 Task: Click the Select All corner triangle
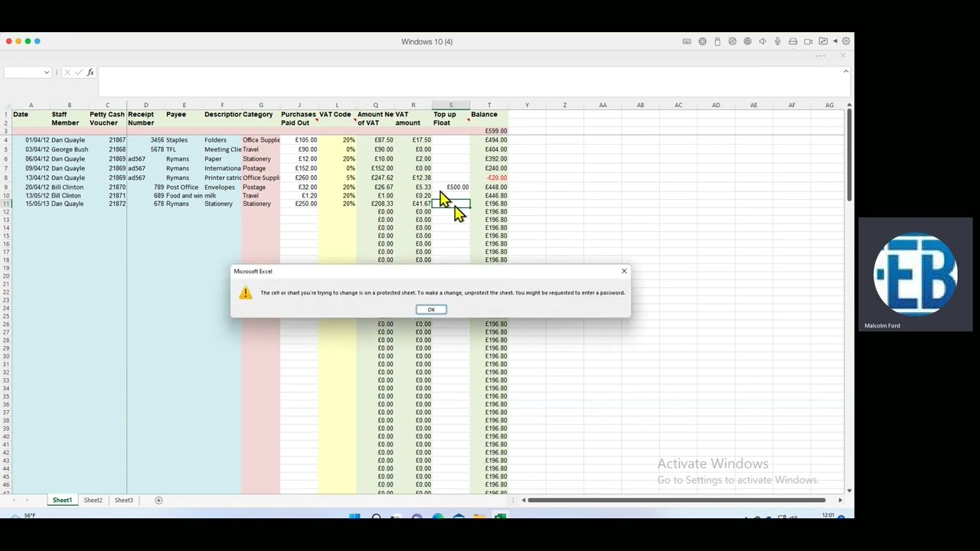click(5, 105)
